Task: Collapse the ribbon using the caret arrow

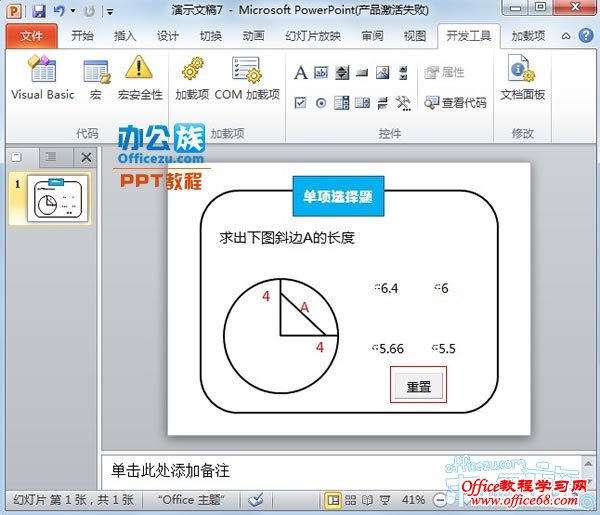Action: (563, 36)
